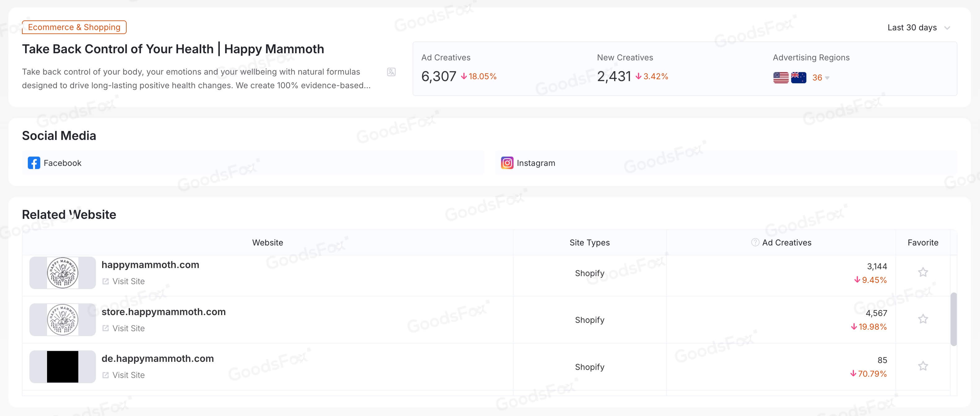The height and width of the screenshot is (416, 980).
Task: Click the translate description icon
Action: [x=391, y=72]
